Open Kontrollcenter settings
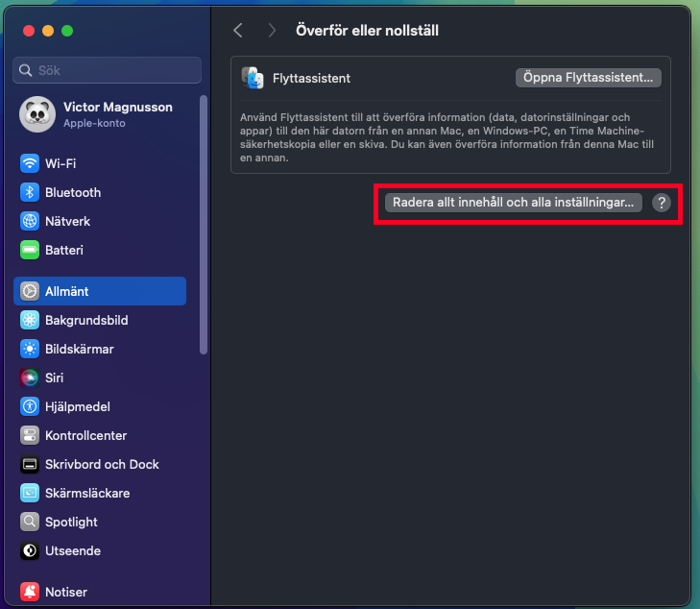This screenshot has height=609, width=700. (x=100, y=435)
